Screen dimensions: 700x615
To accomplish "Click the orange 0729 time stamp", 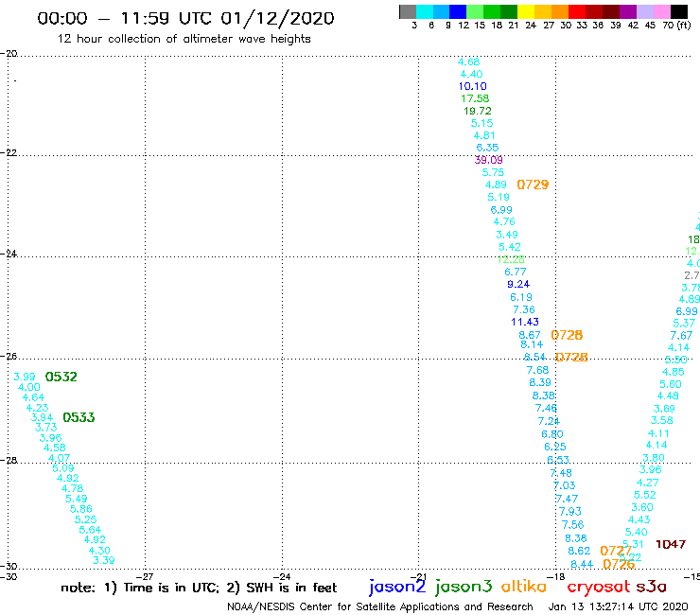I will pos(533,184).
